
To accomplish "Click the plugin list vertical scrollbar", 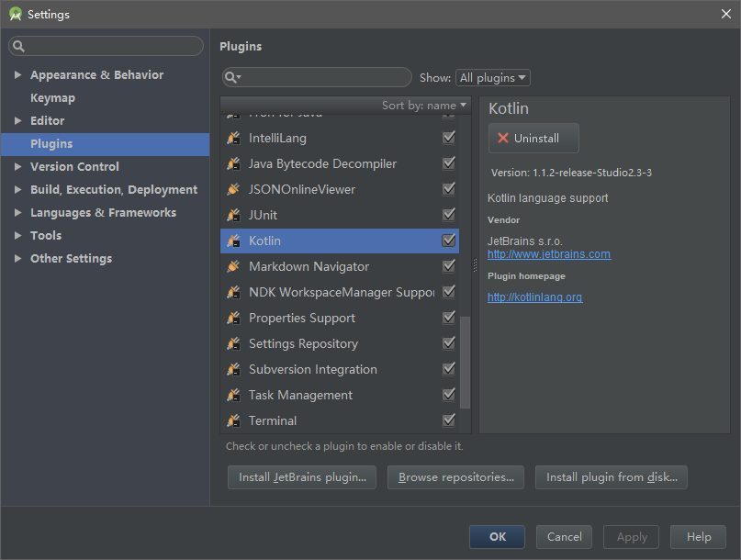I will pos(466,362).
